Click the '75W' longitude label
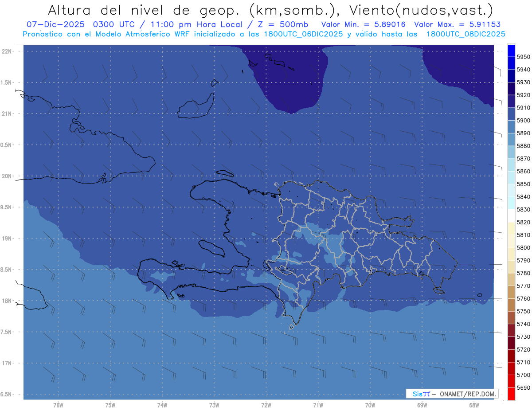Viewport: 532px width, 411px height. coord(110,405)
